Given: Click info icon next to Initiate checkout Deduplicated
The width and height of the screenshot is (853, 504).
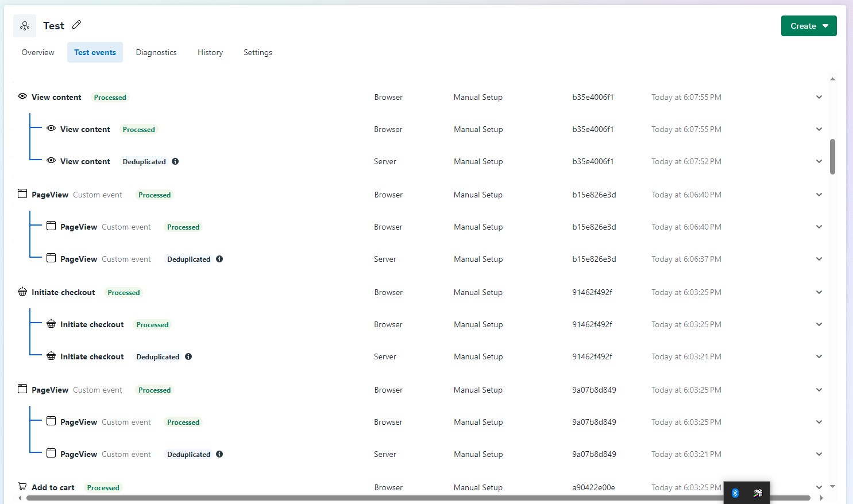Looking at the screenshot, I should coord(188,356).
